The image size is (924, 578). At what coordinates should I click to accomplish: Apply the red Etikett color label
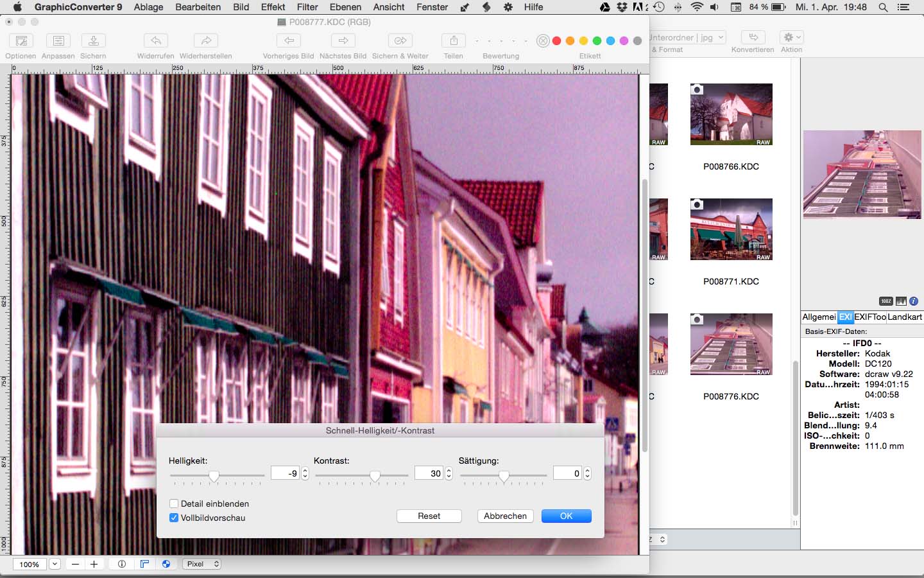[x=557, y=41]
